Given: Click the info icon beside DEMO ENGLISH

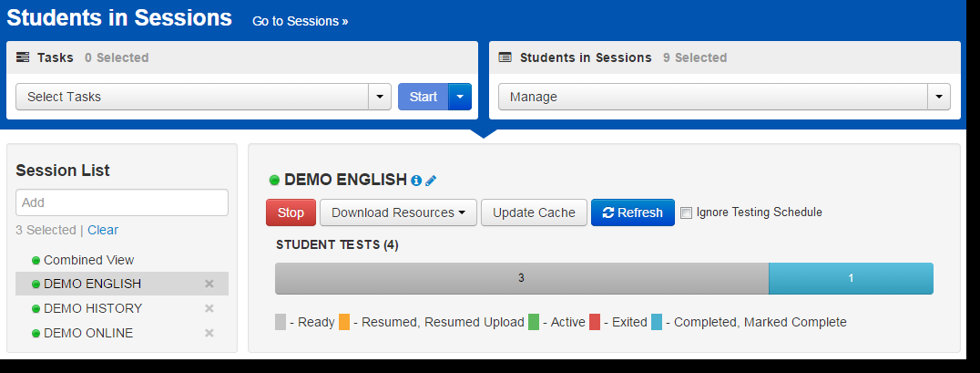Looking at the screenshot, I should pyautogui.click(x=416, y=181).
